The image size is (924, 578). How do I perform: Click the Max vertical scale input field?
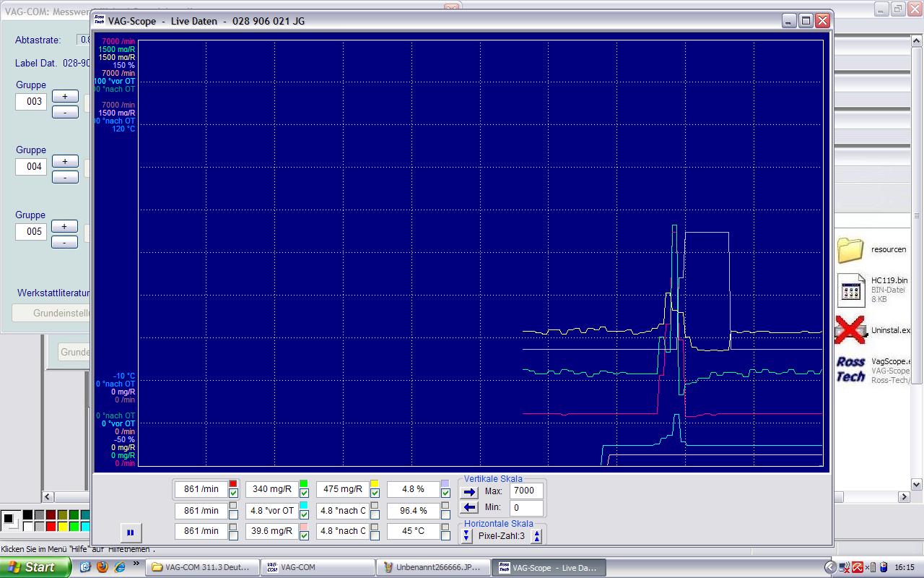526,491
